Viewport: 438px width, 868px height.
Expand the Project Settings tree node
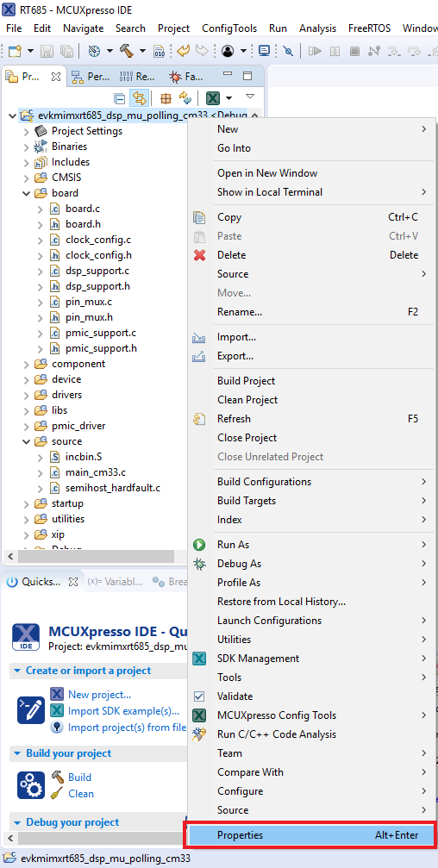[x=26, y=131]
